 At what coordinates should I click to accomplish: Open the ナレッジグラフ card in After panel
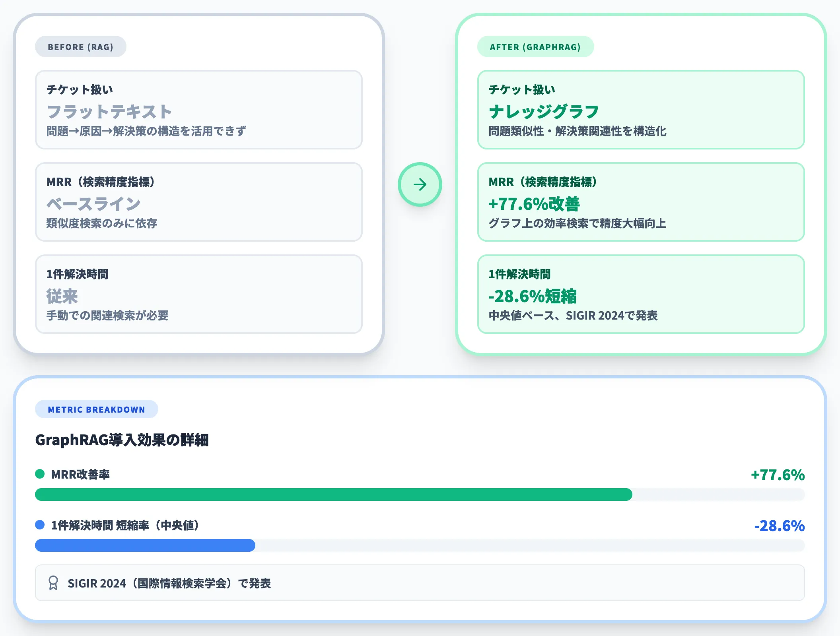641,110
